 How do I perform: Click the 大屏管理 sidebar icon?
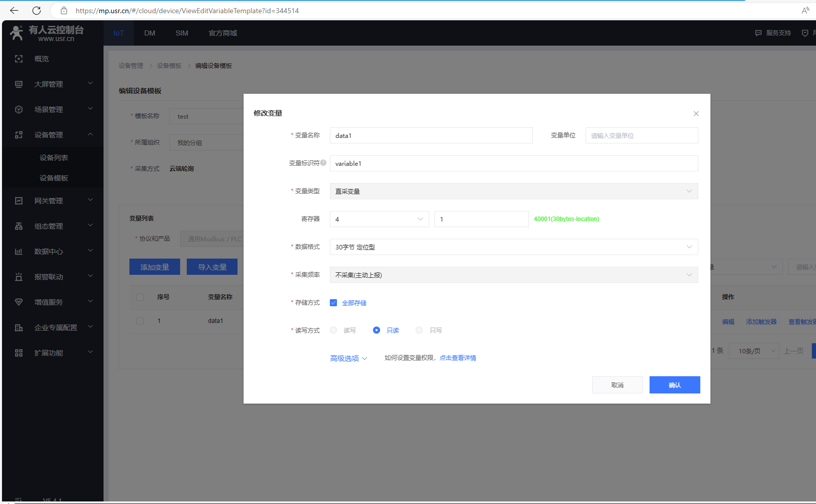(x=19, y=84)
